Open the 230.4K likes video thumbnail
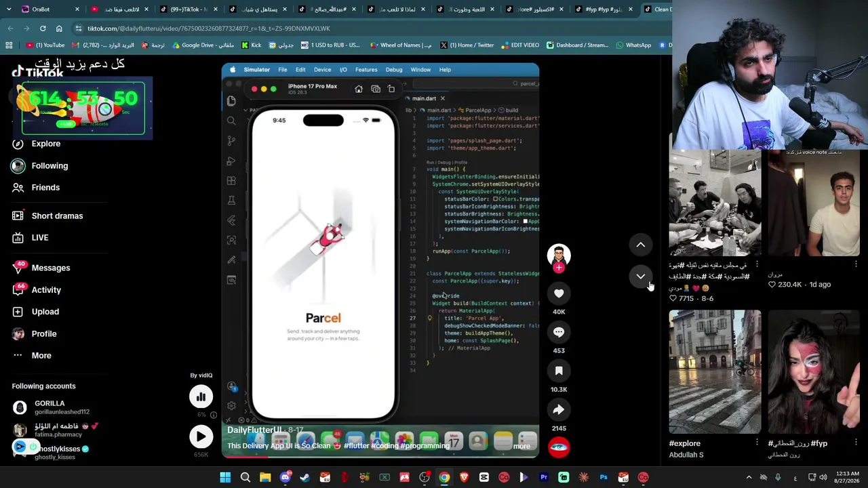This screenshot has height=488, width=868. click(x=814, y=203)
